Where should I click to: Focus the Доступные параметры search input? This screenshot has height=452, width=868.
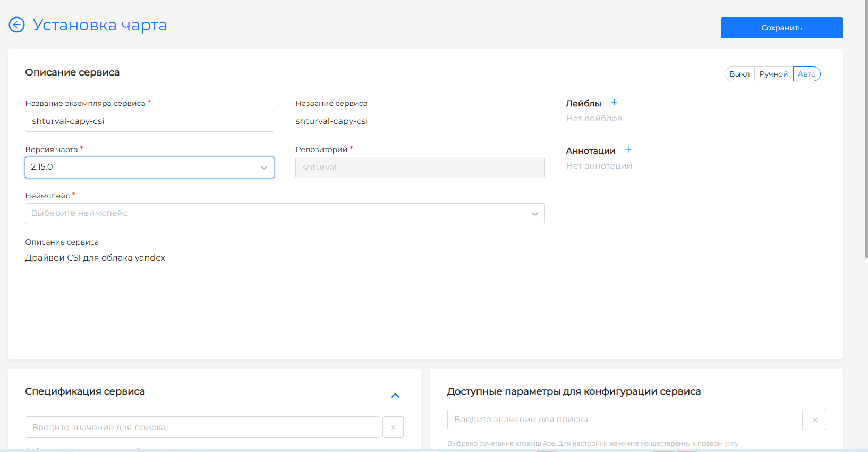(625, 420)
